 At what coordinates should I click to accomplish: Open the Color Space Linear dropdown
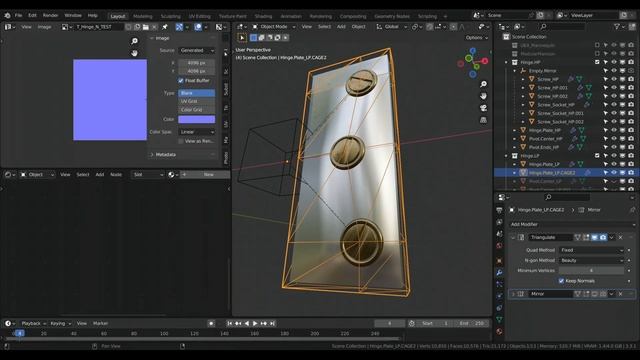point(197,132)
